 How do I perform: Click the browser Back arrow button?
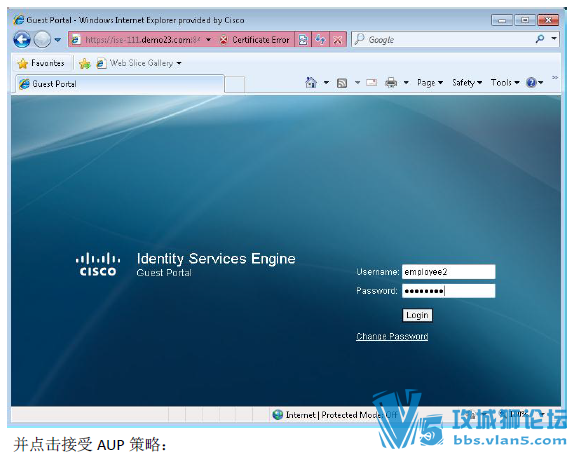coord(22,39)
